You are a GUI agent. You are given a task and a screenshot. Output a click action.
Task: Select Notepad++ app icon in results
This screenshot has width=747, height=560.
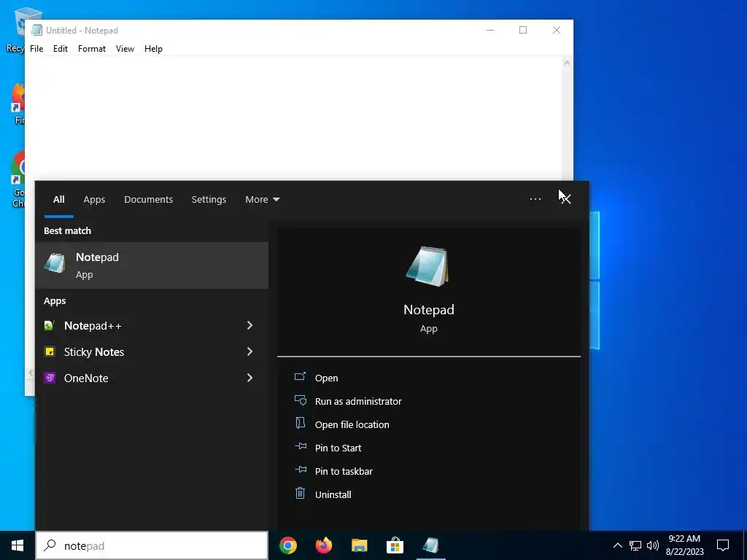(x=49, y=326)
